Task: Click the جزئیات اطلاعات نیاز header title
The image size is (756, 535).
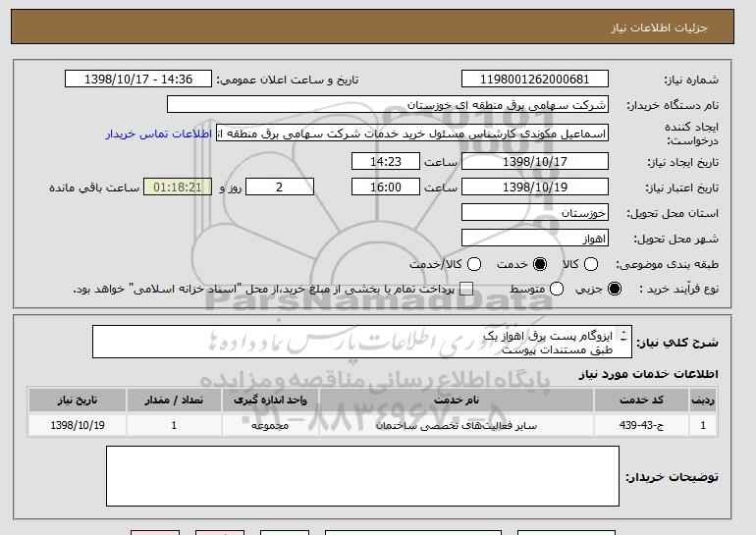Action: 659,27
